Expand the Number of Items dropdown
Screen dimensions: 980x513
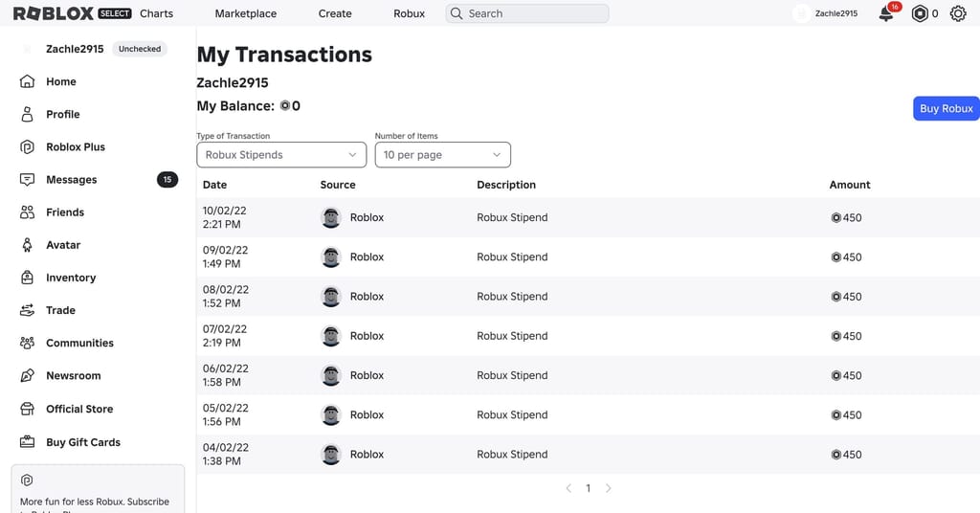tap(442, 155)
